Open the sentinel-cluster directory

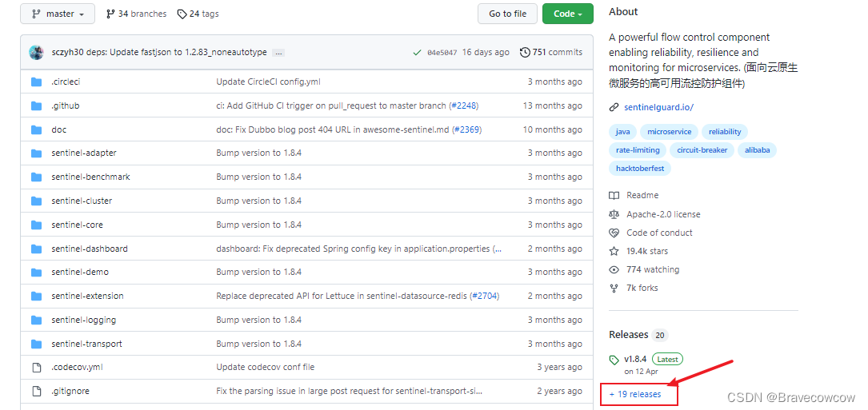coord(82,201)
